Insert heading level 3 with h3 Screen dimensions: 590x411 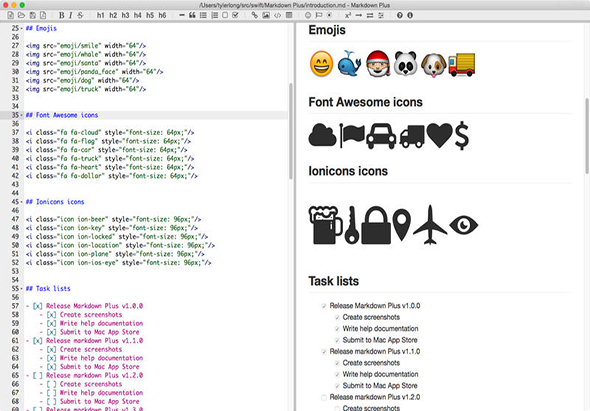point(125,15)
